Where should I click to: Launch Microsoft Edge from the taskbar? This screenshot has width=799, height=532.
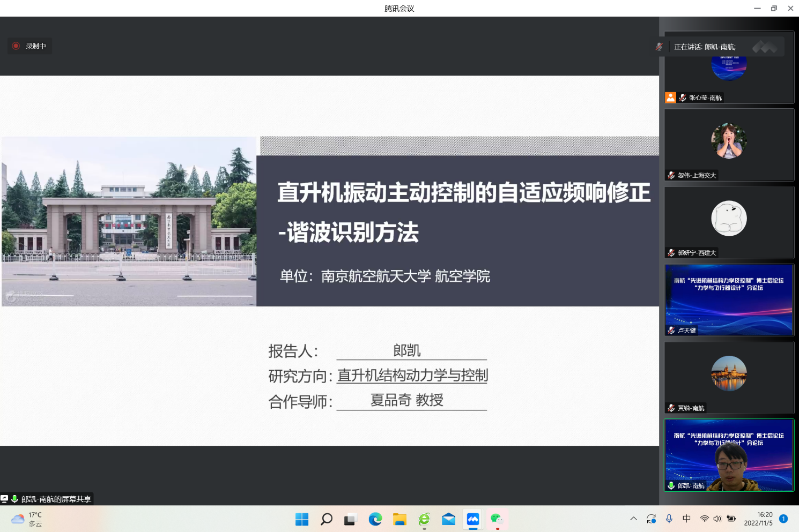point(375,519)
